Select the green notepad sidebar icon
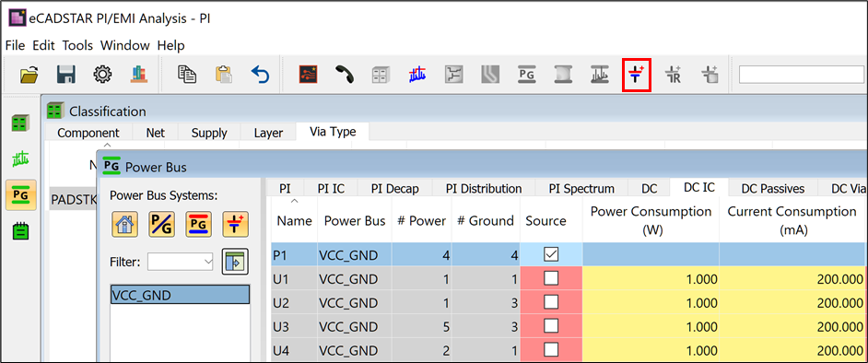Viewport: 868px width, 363px height. coord(21,230)
